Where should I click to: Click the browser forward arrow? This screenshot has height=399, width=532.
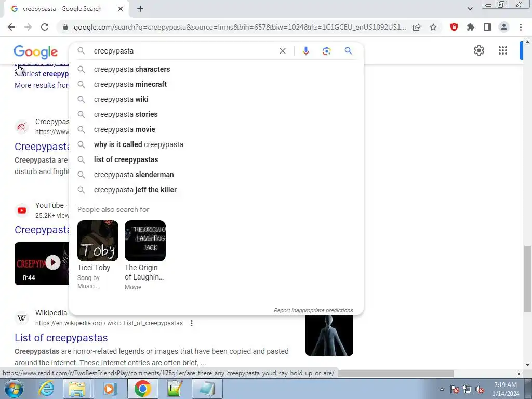28,27
